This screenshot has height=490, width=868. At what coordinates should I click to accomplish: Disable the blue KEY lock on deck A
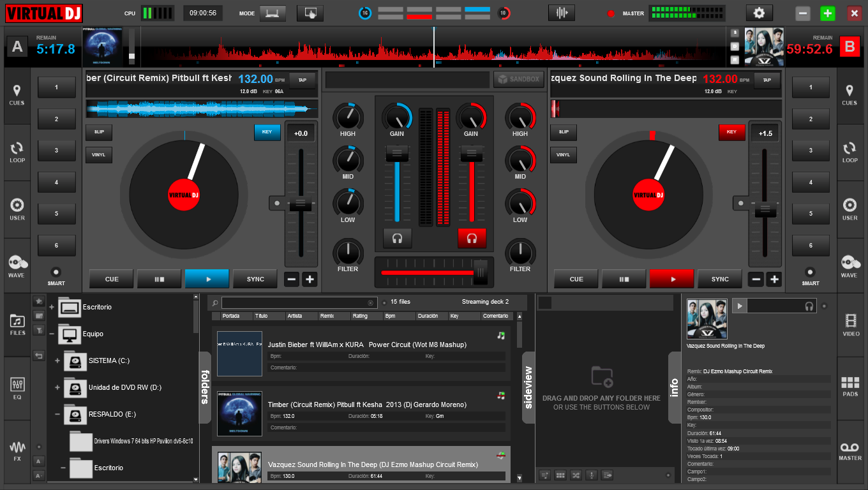tap(267, 132)
